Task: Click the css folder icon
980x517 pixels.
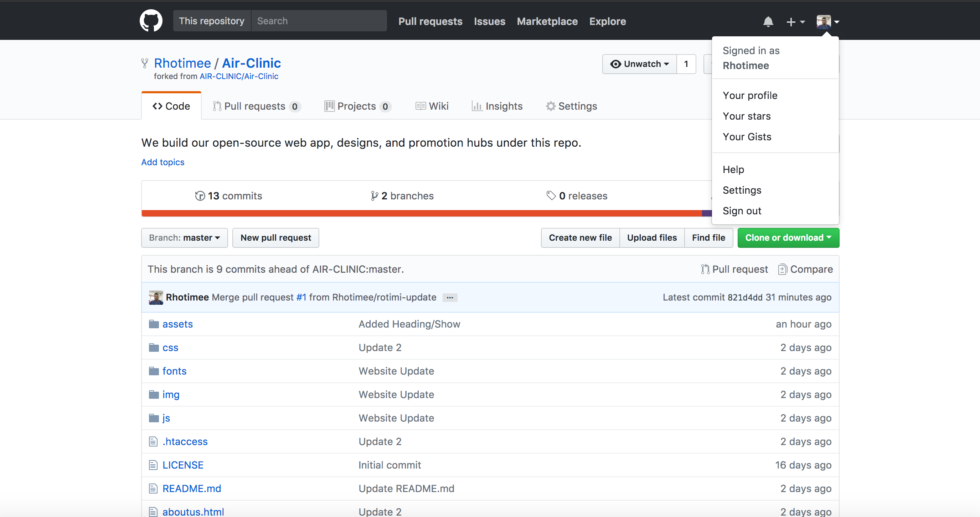Action: click(x=154, y=348)
